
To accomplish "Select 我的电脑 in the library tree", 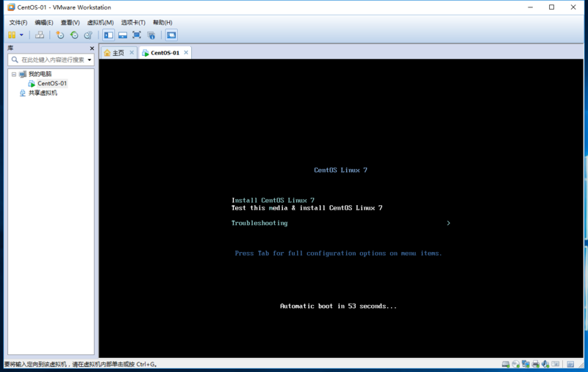I will (40, 74).
